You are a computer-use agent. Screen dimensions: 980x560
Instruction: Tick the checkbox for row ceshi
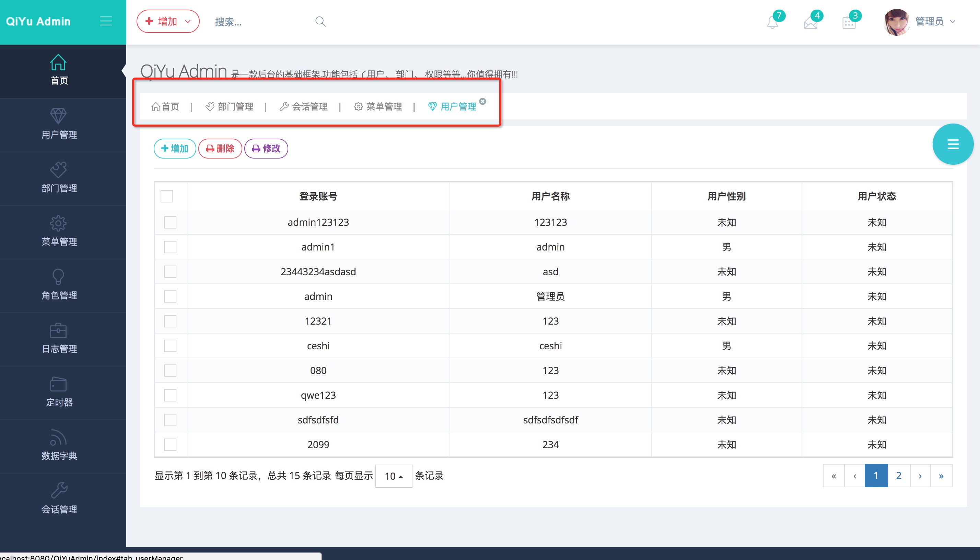170,346
